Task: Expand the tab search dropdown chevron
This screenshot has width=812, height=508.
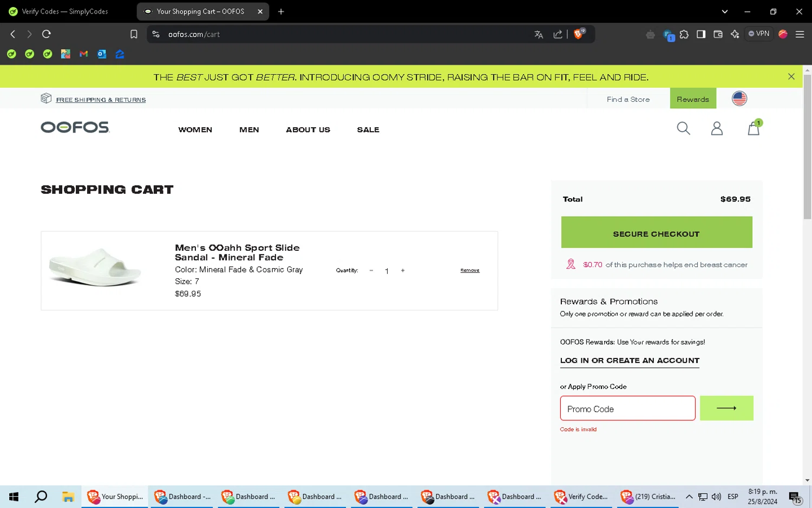Action: (x=725, y=11)
